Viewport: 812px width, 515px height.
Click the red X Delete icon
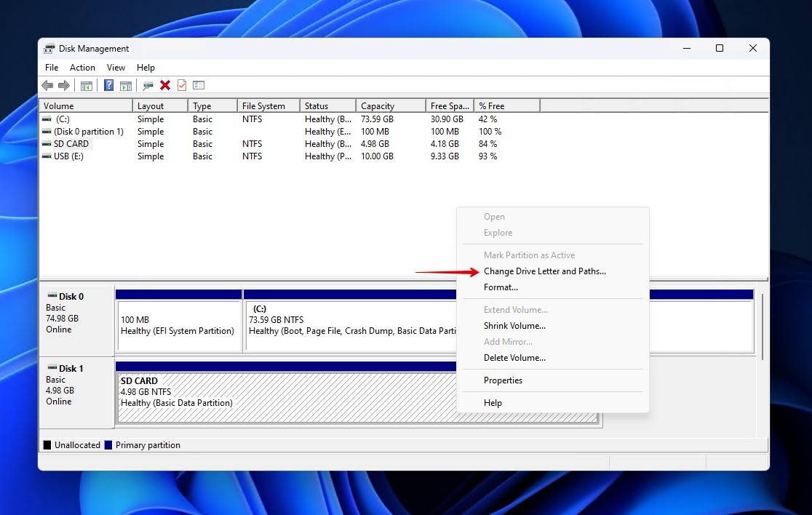pos(165,86)
